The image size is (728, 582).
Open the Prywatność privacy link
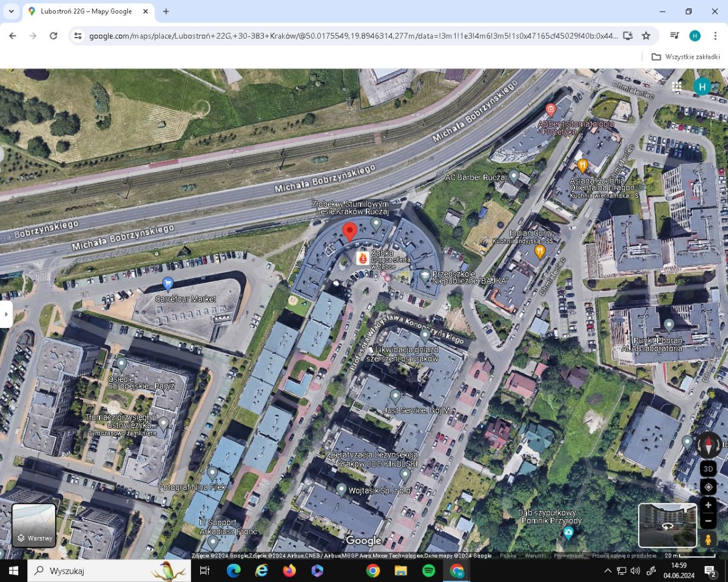[x=569, y=555]
